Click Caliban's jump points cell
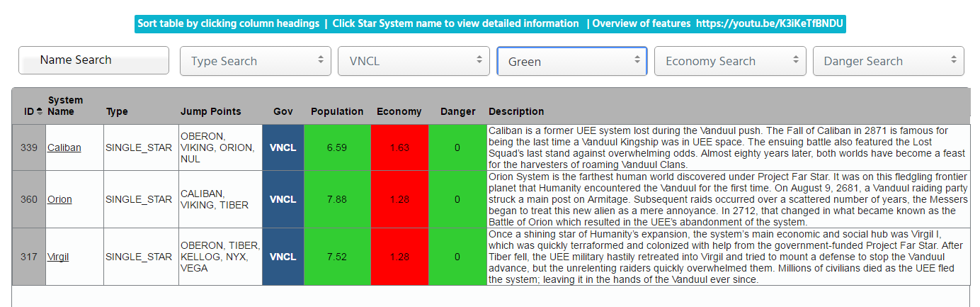Viewport: 980px width, 307px height. pos(220,147)
